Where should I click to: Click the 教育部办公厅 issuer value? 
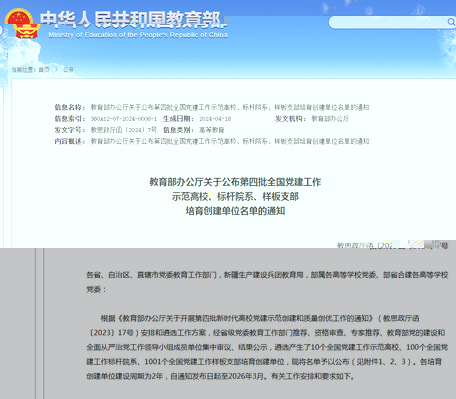pos(330,119)
